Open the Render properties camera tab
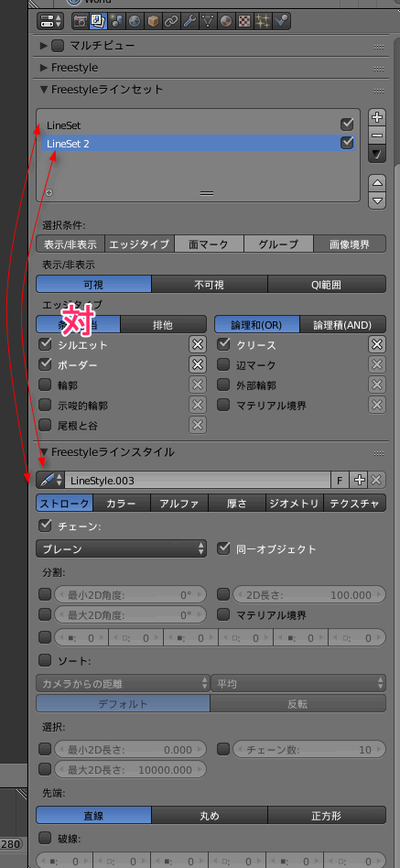Image resolution: width=400 pixels, height=868 pixels. pos(81,21)
